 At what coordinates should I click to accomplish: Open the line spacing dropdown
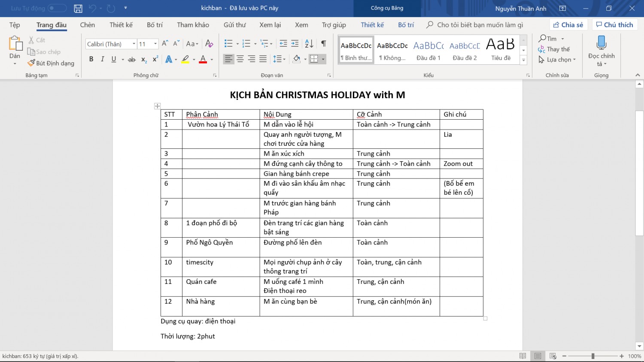point(279,59)
